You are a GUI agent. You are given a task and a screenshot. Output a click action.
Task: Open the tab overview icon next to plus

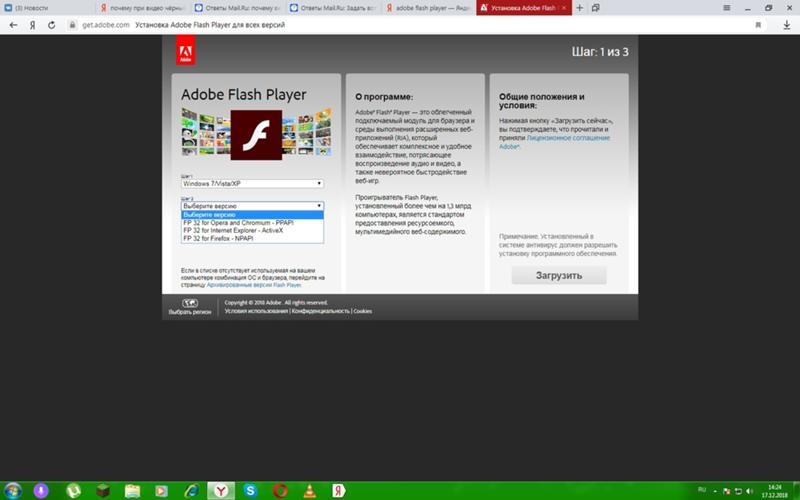(x=595, y=8)
